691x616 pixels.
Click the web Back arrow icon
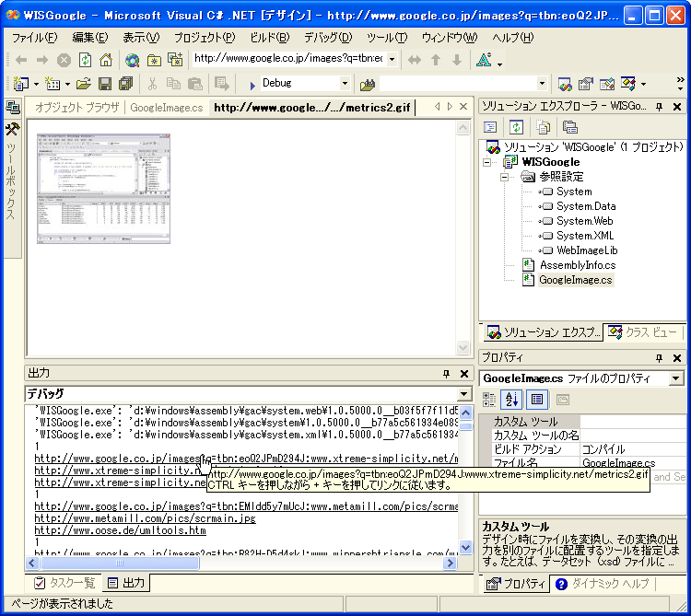20,60
